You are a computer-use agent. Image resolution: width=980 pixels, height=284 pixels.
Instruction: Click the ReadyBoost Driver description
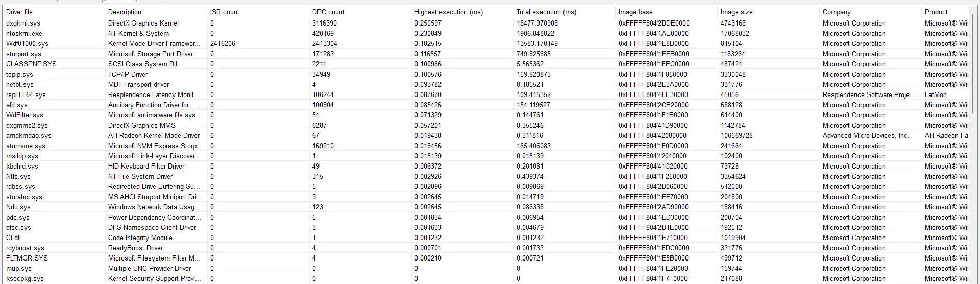(x=136, y=248)
